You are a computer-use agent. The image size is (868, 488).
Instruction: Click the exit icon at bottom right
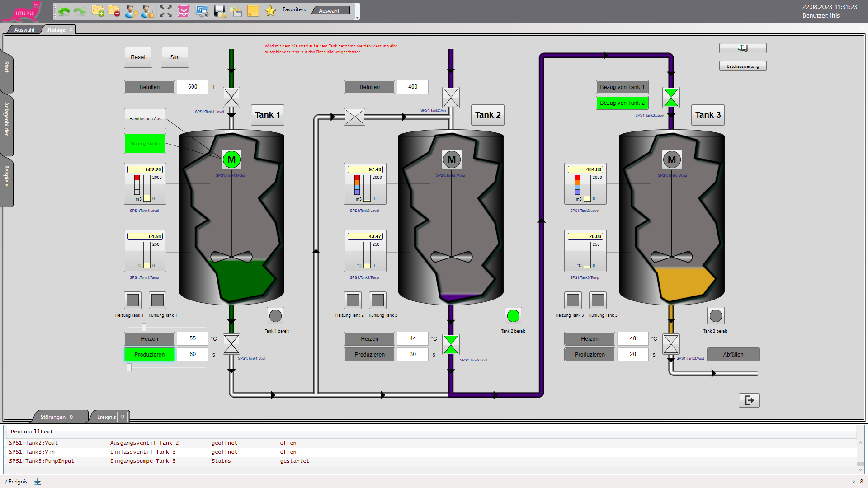click(x=749, y=400)
